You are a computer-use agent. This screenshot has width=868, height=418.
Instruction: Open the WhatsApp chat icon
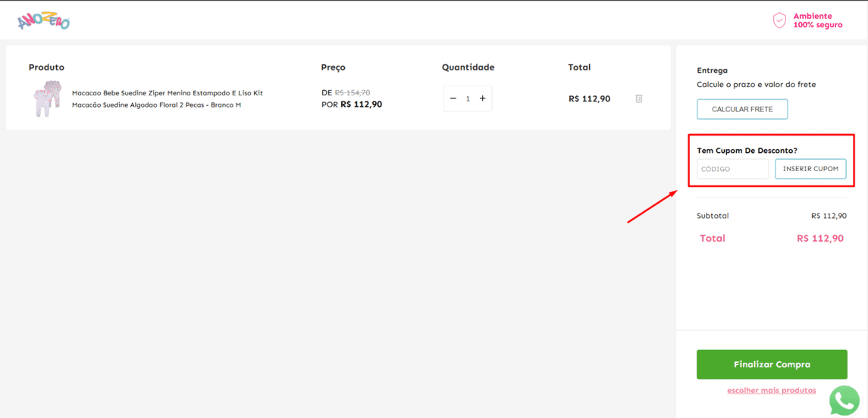pyautogui.click(x=844, y=401)
